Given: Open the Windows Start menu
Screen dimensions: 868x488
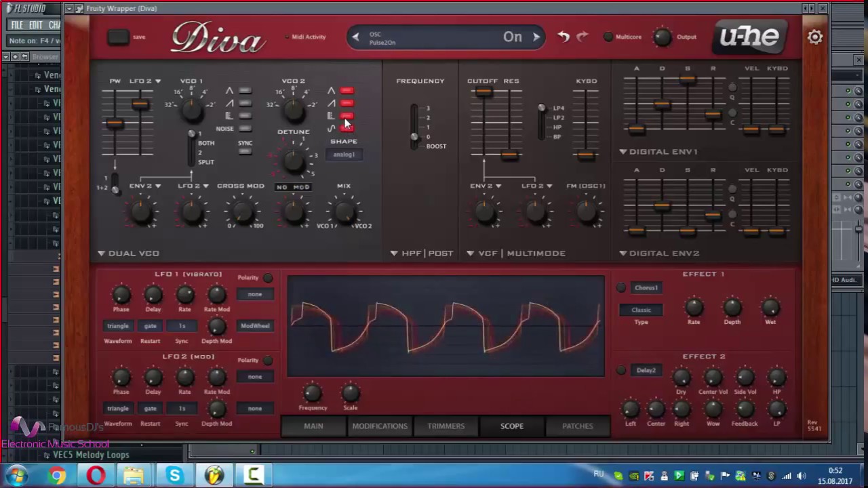Looking at the screenshot, I should [16, 475].
